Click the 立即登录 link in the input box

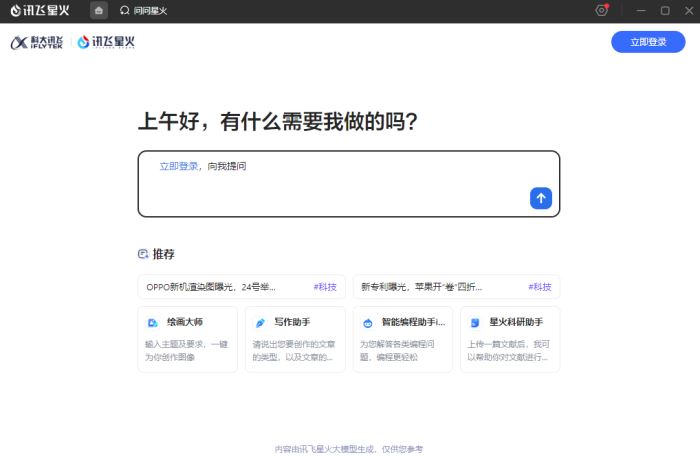point(179,166)
